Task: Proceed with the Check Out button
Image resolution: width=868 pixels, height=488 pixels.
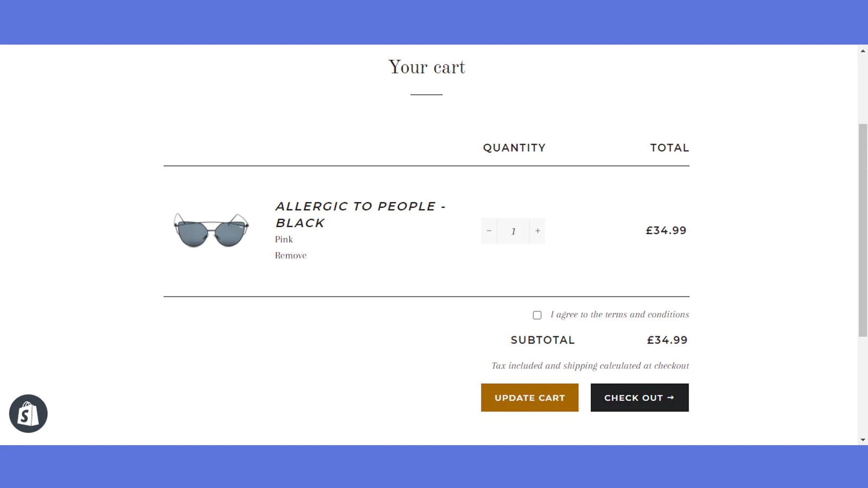Action: (x=639, y=397)
